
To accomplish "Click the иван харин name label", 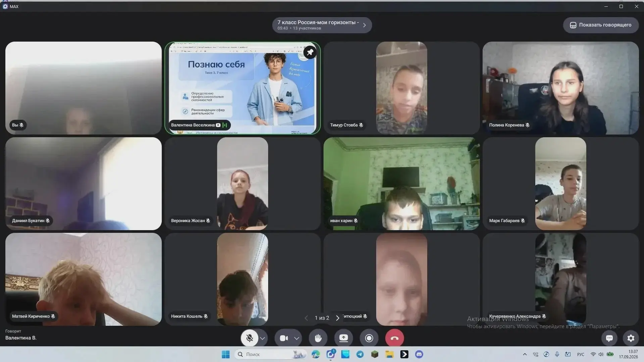I will (344, 221).
